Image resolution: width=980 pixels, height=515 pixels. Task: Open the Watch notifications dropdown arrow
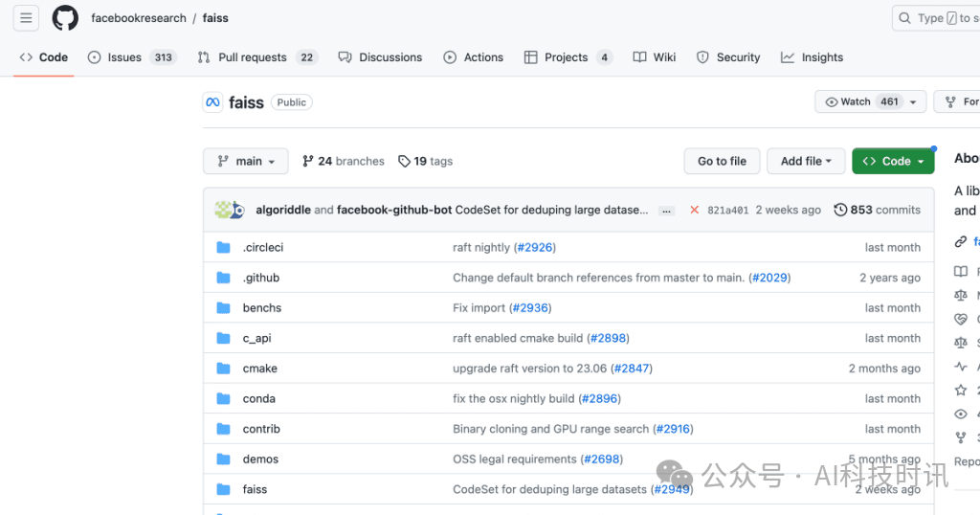pyautogui.click(x=913, y=101)
